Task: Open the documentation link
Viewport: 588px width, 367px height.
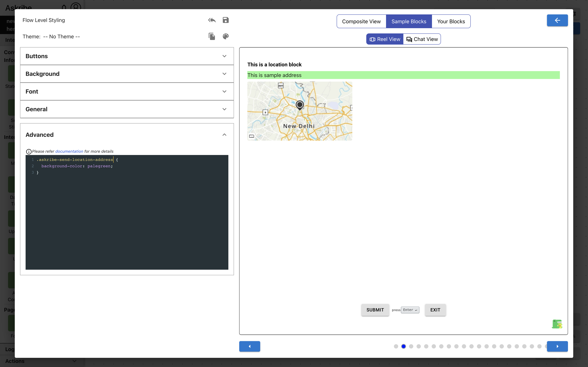Action: (69, 151)
